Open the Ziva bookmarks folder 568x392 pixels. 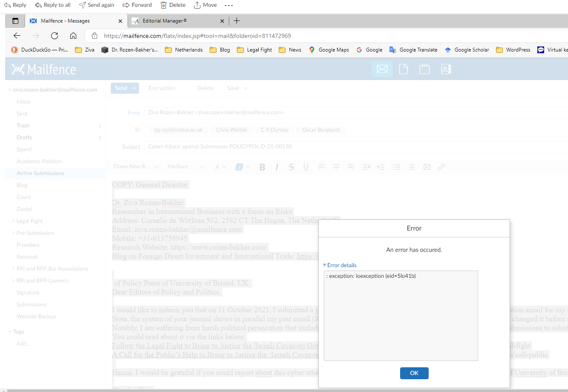(85, 50)
